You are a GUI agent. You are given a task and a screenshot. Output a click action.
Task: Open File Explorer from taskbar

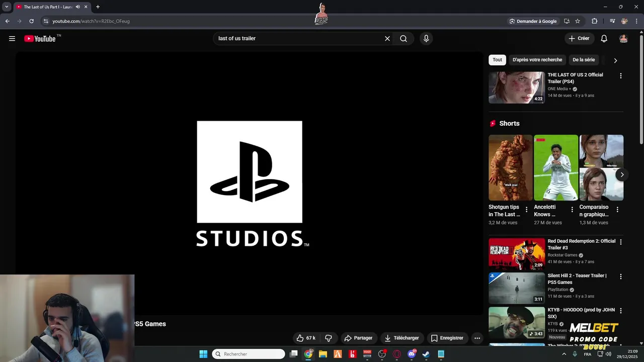pyautogui.click(x=323, y=354)
